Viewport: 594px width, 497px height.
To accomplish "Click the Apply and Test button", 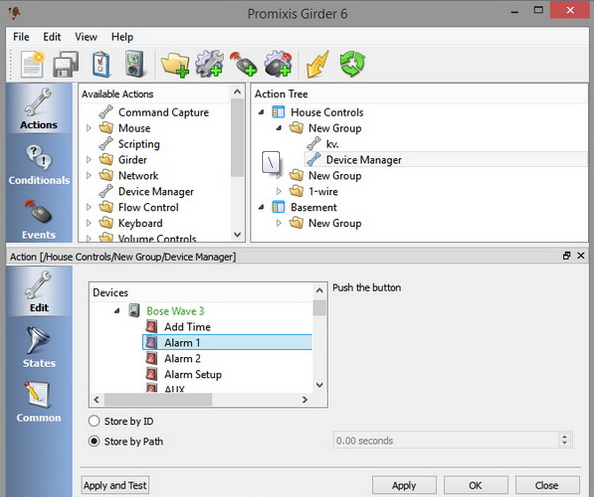I will coord(115,485).
